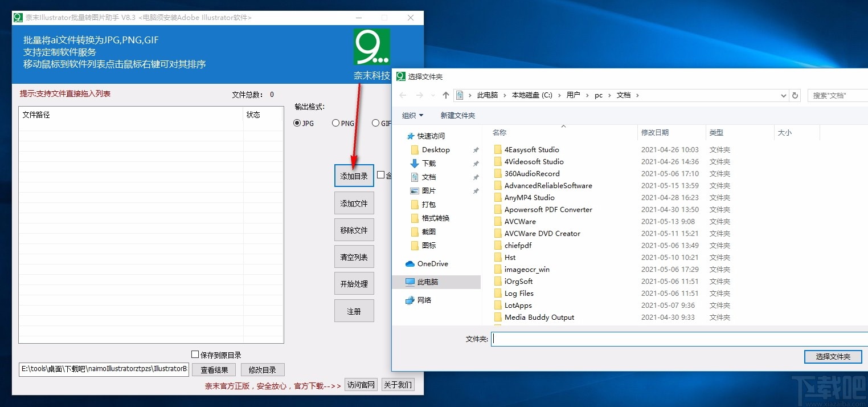Click folder icon of 4Easysoft Studio
This screenshot has width=868, height=407.
pyautogui.click(x=497, y=150)
